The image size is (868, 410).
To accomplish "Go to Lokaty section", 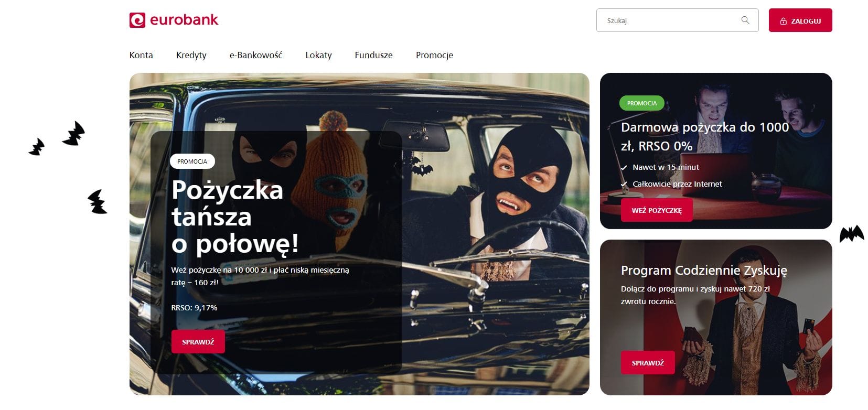I will coord(319,55).
